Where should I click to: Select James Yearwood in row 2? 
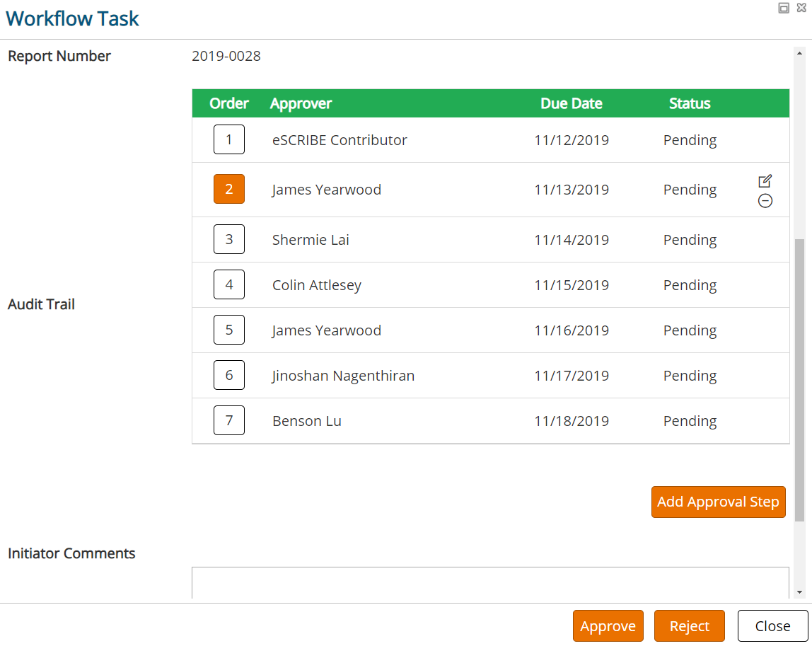pos(326,190)
